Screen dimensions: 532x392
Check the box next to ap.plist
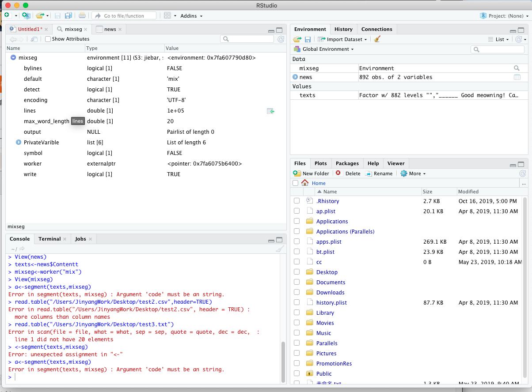[x=296, y=211]
